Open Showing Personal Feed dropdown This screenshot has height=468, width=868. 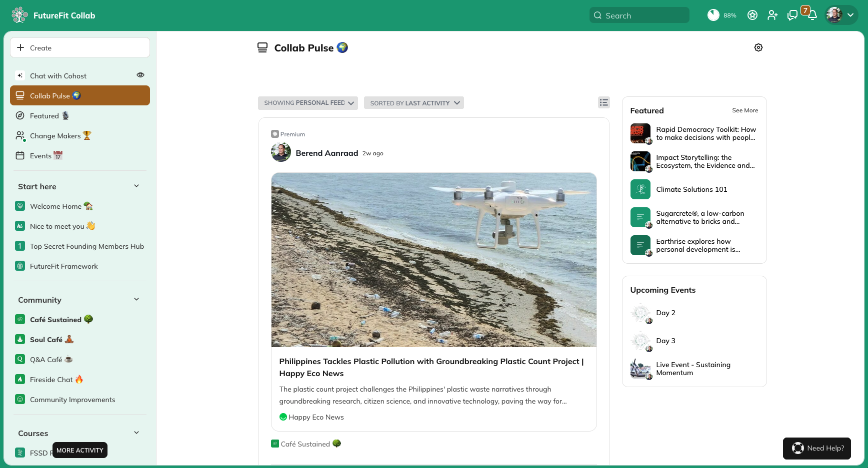(308, 103)
